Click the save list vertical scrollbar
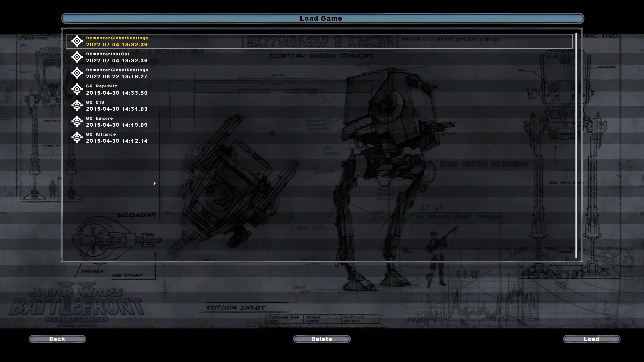 [x=576, y=145]
